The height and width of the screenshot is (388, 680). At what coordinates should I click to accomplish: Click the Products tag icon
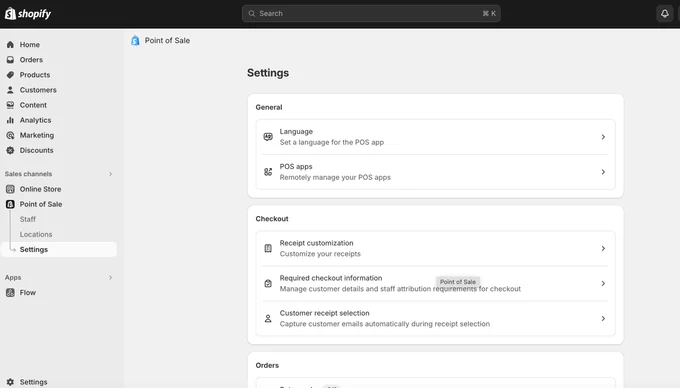(x=10, y=75)
